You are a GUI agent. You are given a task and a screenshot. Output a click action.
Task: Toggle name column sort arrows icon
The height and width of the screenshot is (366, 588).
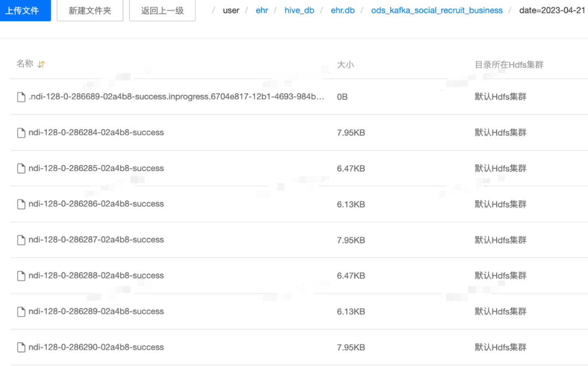coord(41,64)
